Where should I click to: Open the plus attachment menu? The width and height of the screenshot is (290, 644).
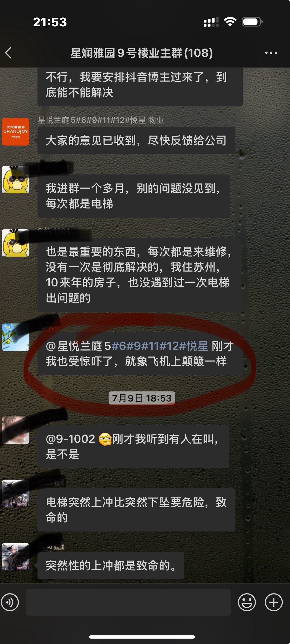pos(274,602)
